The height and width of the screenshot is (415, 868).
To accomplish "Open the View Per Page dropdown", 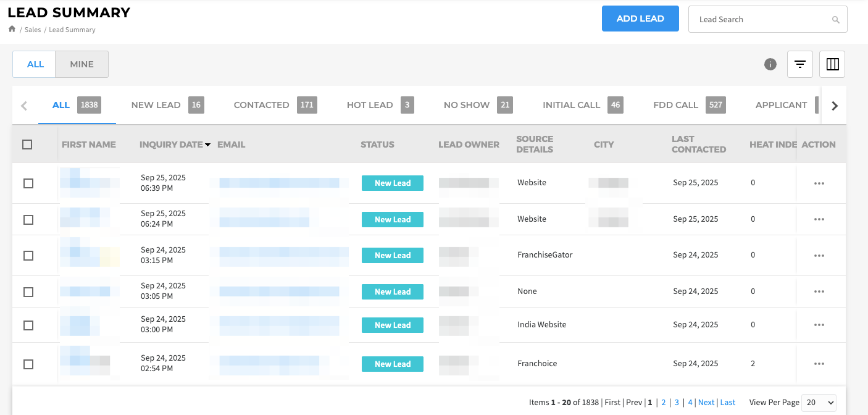I will (819, 403).
